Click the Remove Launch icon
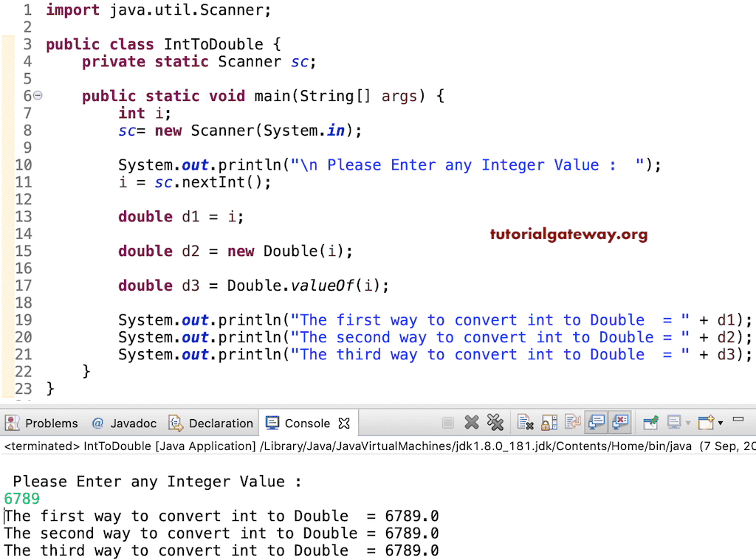756x560 pixels. click(x=470, y=423)
